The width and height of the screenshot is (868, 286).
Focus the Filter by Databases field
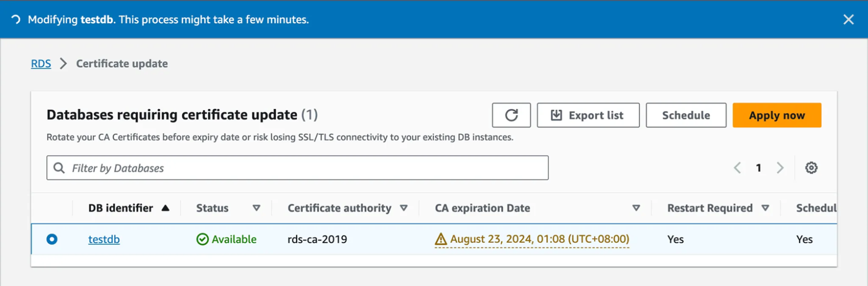pos(304,168)
